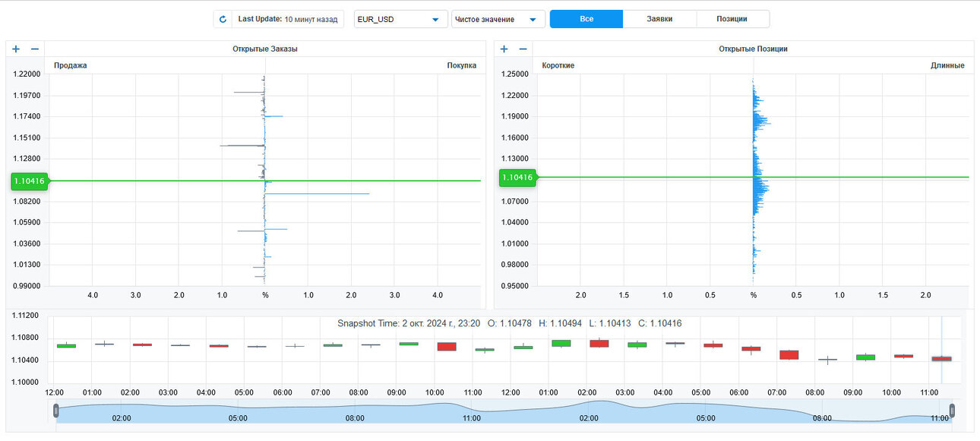
Task: Click the Длинные label
Action: coord(947,65)
